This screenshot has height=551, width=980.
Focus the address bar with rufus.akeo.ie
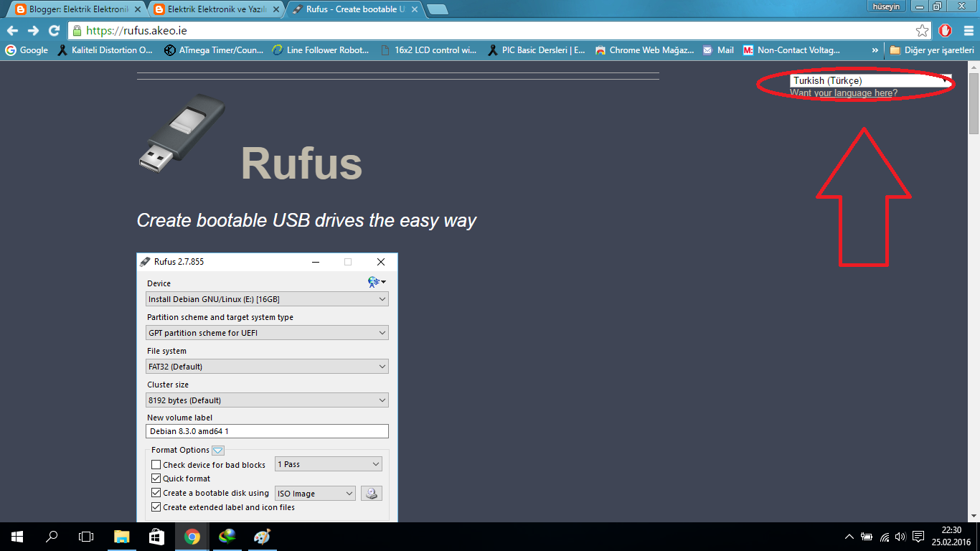click(x=500, y=31)
